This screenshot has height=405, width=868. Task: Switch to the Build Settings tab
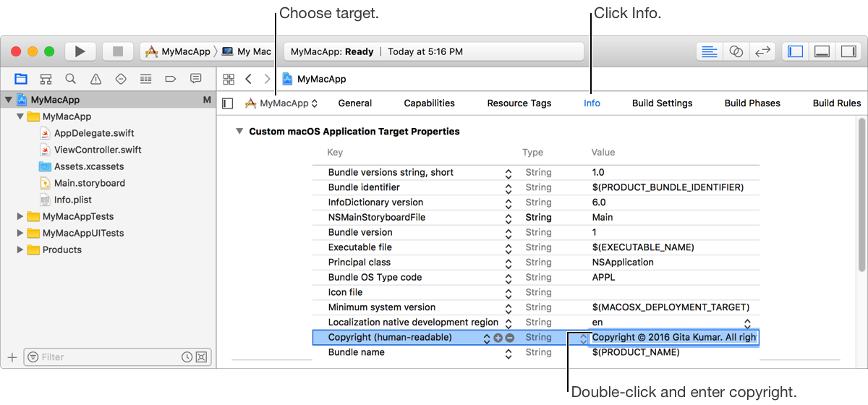click(x=662, y=103)
